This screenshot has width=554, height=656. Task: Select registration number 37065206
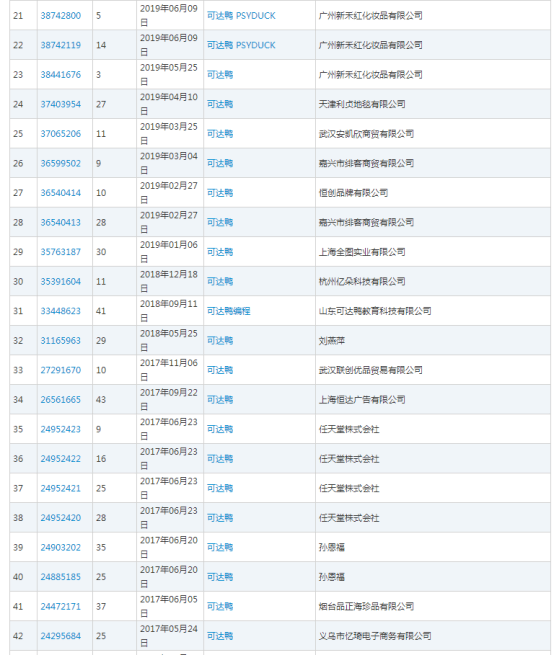coord(61,134)
